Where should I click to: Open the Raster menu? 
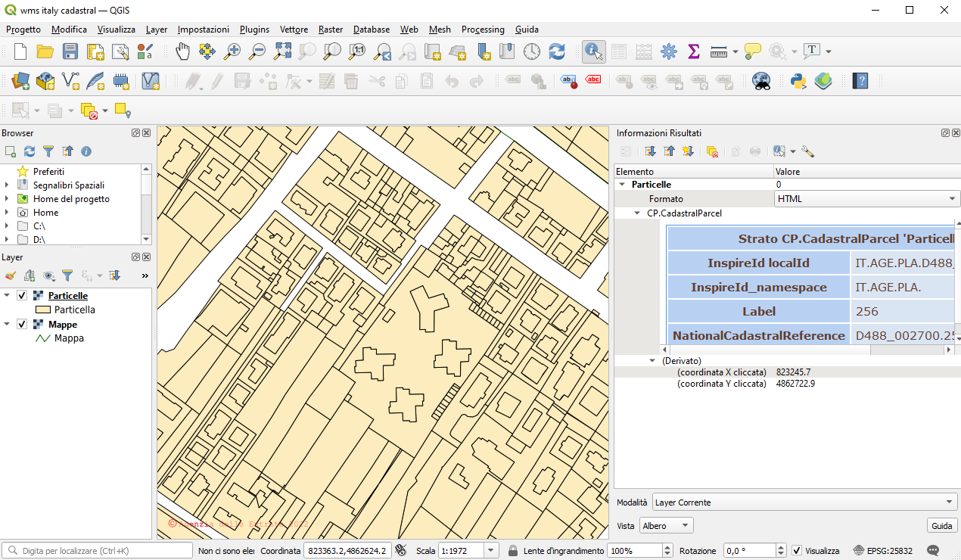pyautogui.click(x=330, y=30)
